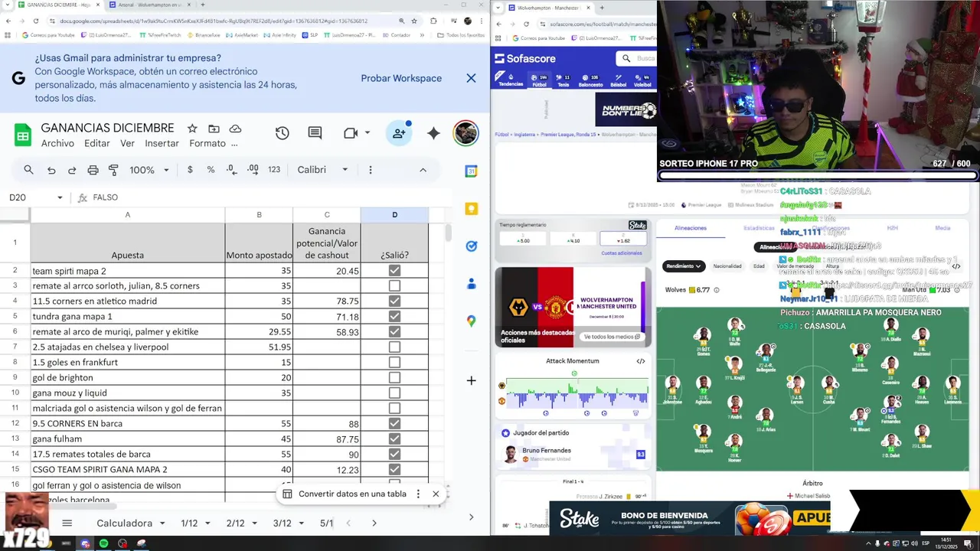980x551 pixels.
Task: Print the spreadsheet
Action: [93, 170]
